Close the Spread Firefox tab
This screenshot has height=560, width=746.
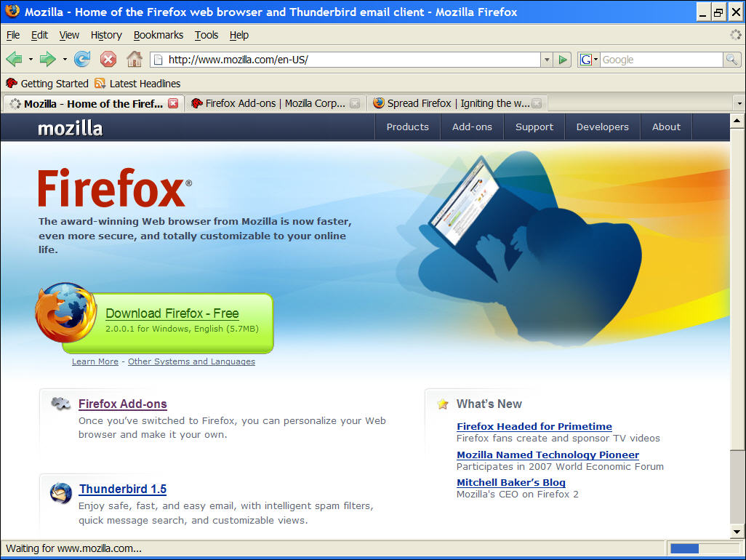pos(537,103)
